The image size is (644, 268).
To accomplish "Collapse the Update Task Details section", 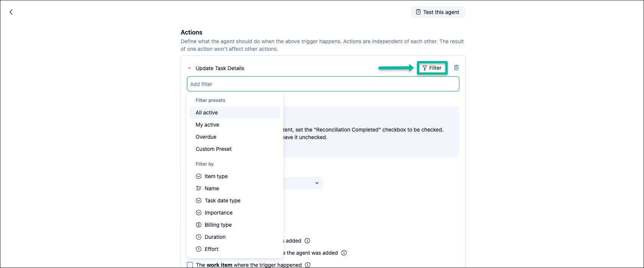I will (x=190, y=68).
